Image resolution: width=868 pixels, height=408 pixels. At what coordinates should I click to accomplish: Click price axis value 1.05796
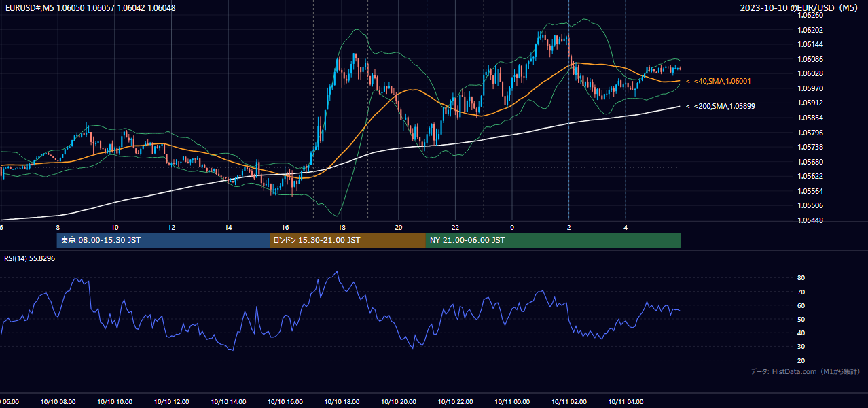coord(810,133)
